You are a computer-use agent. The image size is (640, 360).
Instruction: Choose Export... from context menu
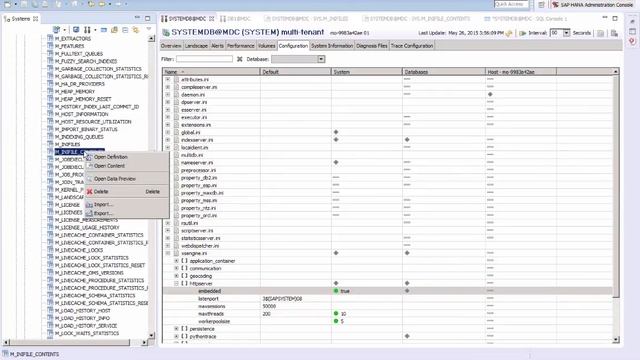click(103, 213)
